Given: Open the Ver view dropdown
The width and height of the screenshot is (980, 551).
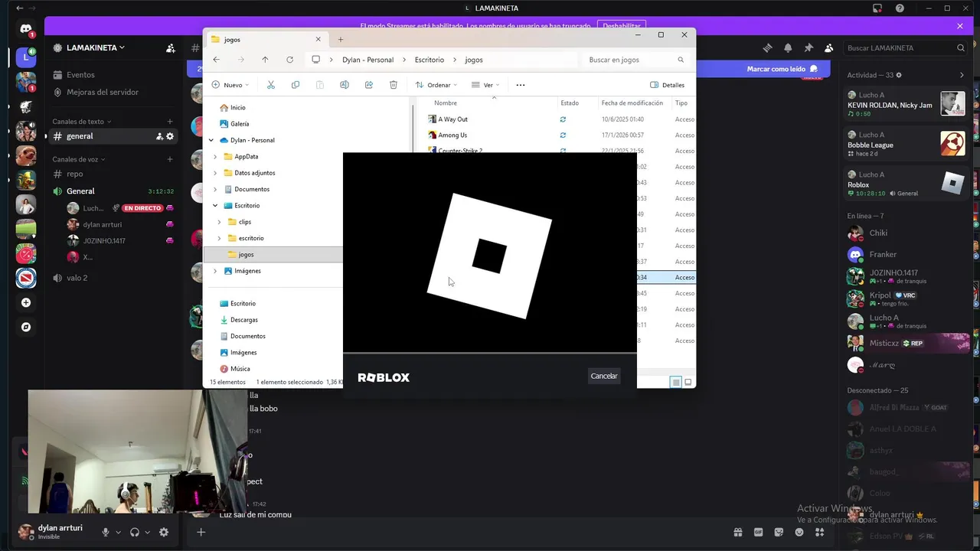Looking at the screenshot, I should pyautogui.click(x=485, y=85).
